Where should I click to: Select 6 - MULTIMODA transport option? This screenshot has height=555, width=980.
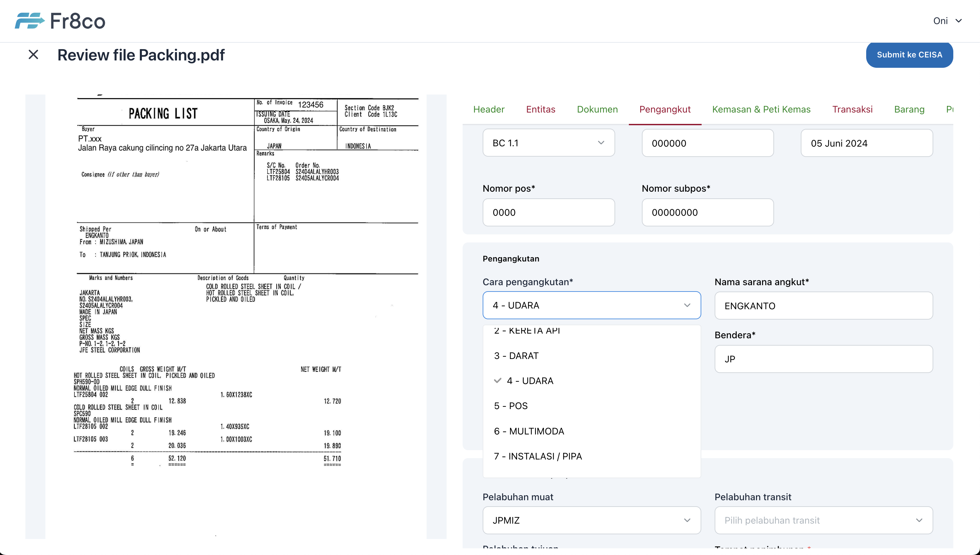(x=529, y=431)
